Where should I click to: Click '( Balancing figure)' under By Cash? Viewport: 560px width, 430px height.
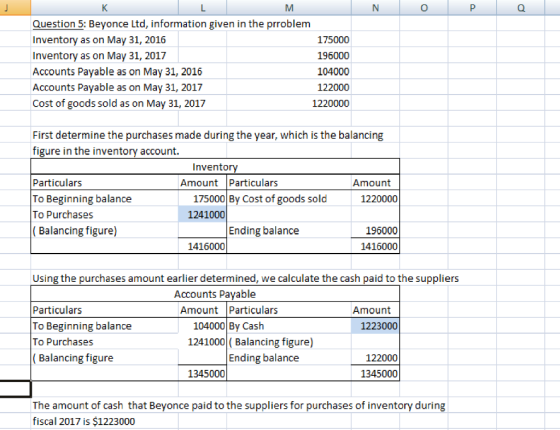(271, 342)
